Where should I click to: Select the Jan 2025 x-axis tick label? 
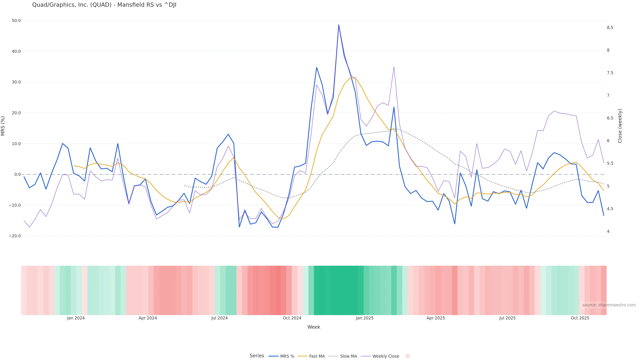tap(364, 318)
